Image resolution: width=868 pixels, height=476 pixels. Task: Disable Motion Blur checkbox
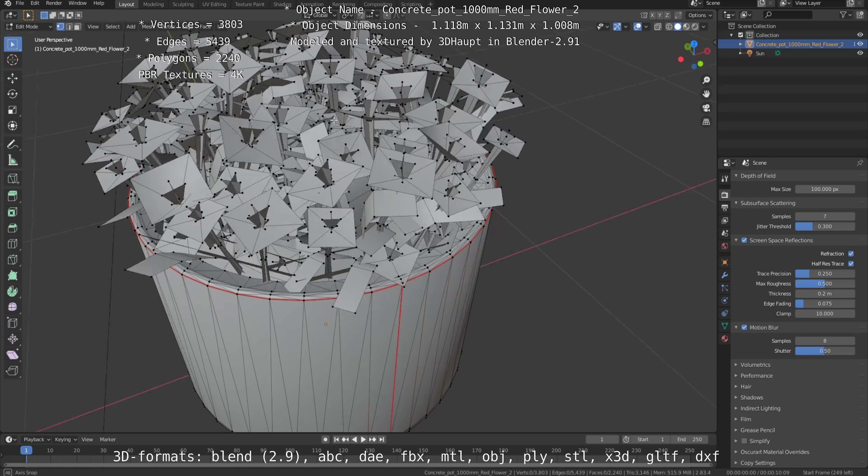coord(744,327)
